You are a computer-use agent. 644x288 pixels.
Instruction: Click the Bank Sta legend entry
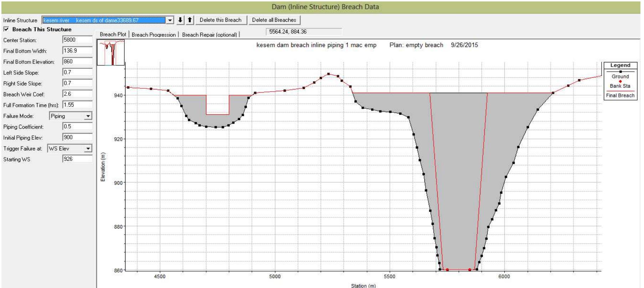[x=620, y=84]
